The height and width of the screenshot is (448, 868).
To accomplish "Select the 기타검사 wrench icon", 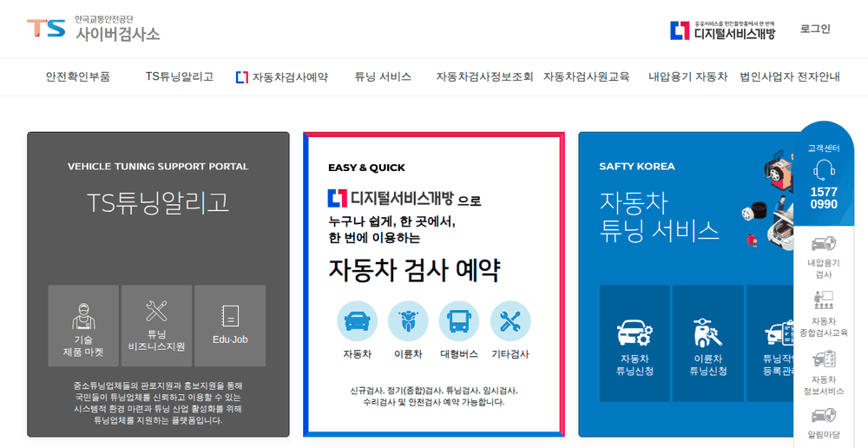I will tap(510, 321).
